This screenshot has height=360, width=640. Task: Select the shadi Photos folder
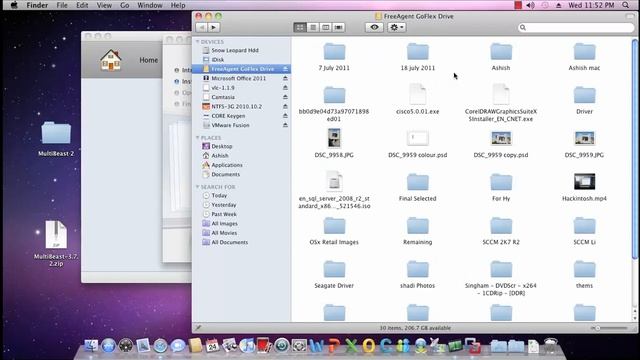point(418,269)
